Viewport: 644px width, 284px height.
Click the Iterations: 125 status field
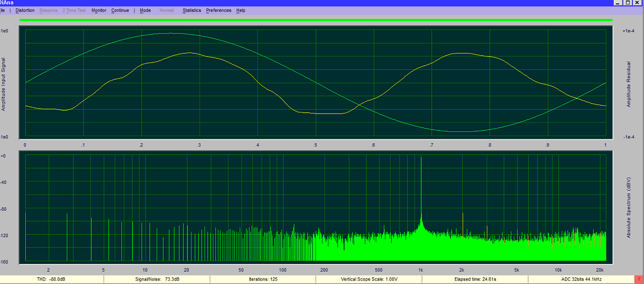click(263, 279)
